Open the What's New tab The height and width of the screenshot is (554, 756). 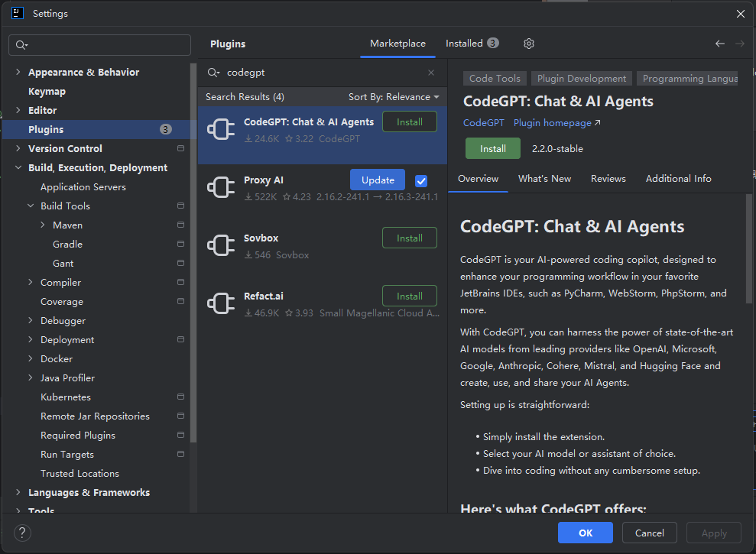(x=544, y=178)
